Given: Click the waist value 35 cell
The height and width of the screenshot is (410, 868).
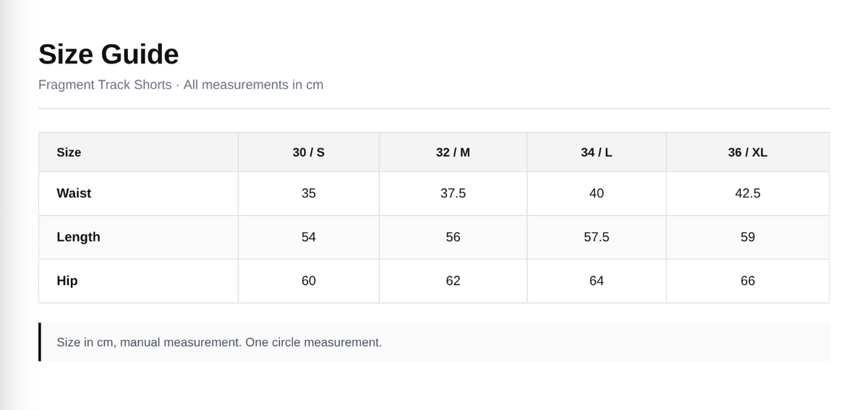Looking at the screenshot, I should [309, 194].
